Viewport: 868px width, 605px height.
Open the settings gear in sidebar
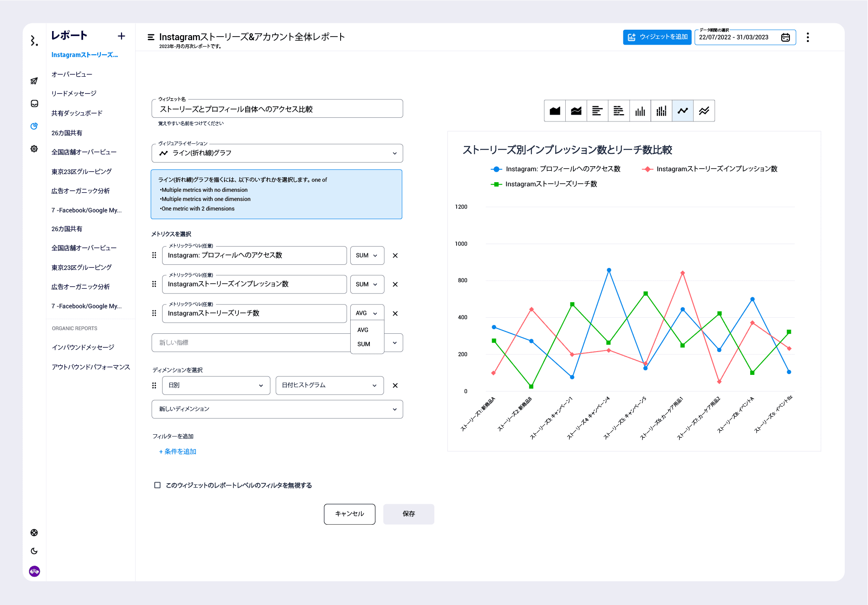pyautogui.click(x=34, y=149)
